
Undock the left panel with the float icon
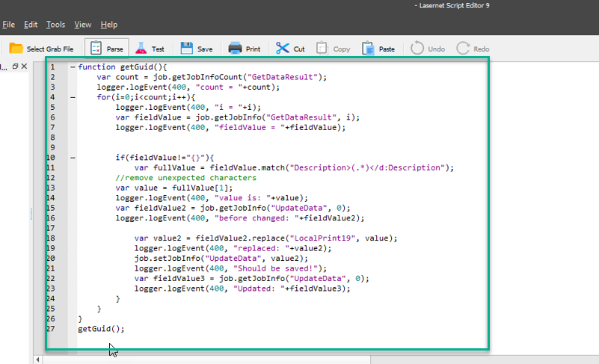15,66
